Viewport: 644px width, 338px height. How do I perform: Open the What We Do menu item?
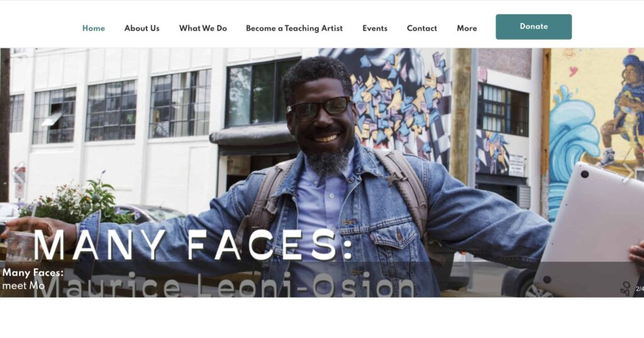click(203, 28)
